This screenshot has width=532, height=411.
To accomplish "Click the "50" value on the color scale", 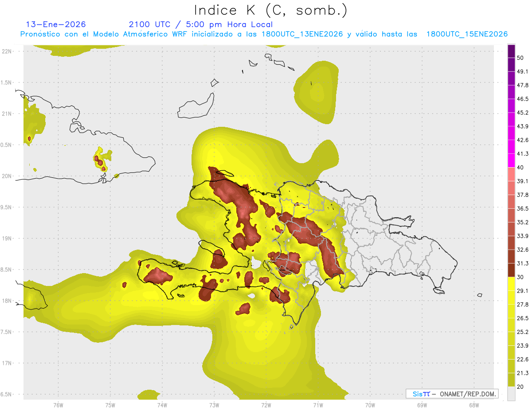I will [520, 58].
